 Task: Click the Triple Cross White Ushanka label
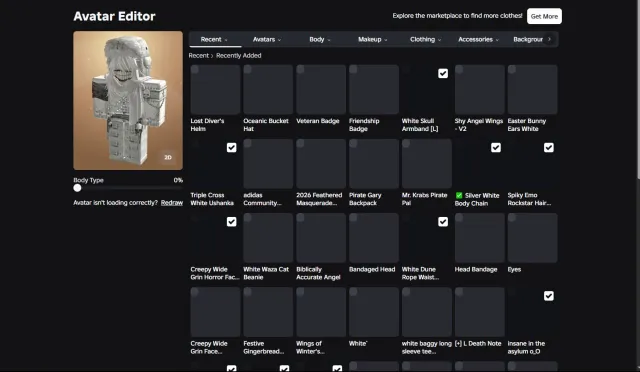pyautogui.click(x=212, y=199)
